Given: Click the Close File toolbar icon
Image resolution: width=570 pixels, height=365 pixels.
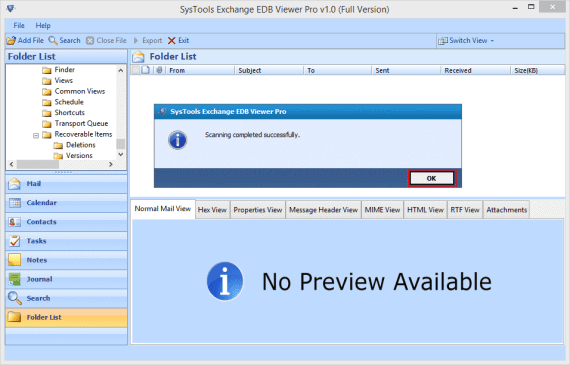Looking at the screenshot, I should [x=90, y=40].
